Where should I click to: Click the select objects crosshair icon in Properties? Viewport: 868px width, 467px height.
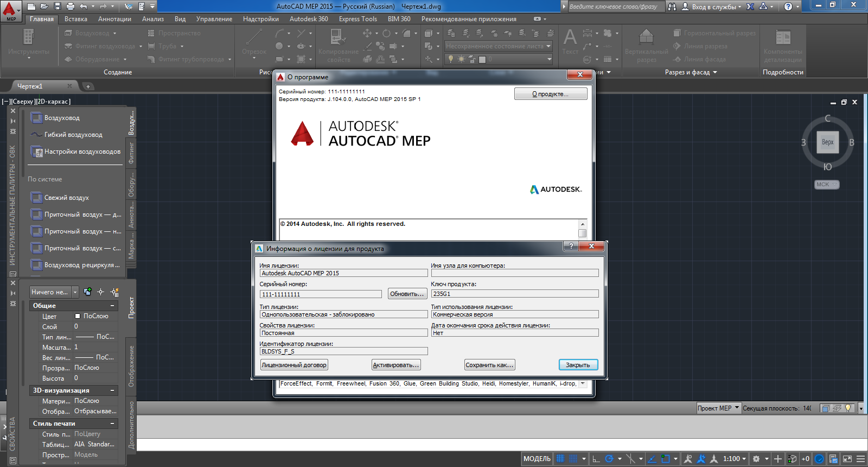coord(100,292)
